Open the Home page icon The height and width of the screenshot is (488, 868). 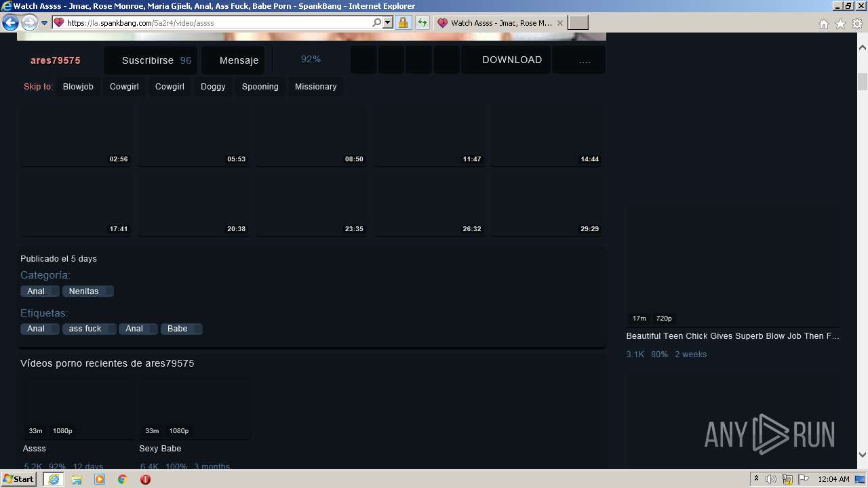(x=823, y=24)
